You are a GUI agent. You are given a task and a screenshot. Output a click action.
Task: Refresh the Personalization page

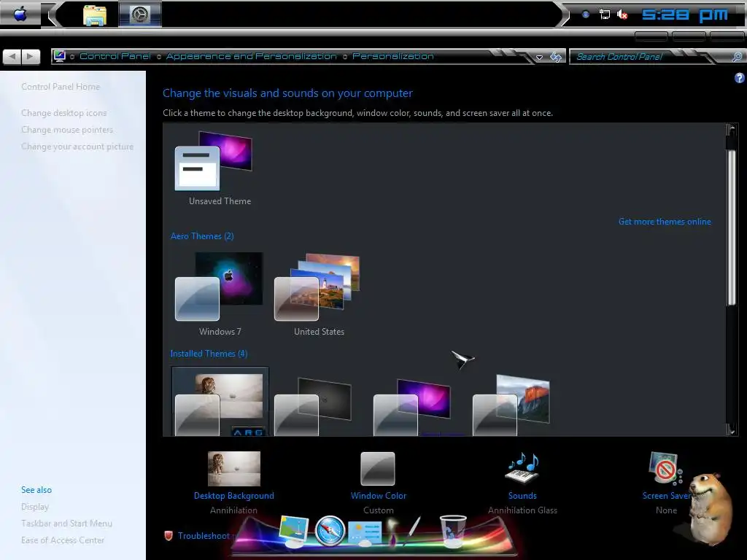click(555, 57)
